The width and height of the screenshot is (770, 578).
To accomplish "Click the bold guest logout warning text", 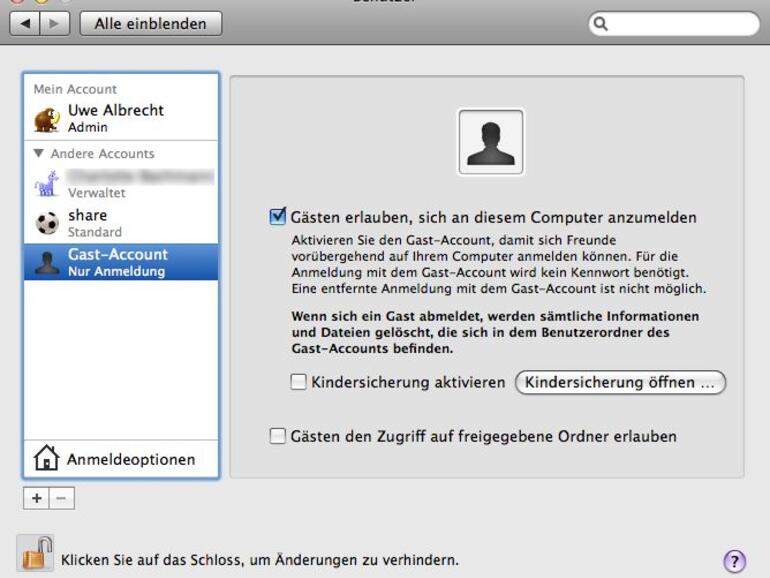I will [x=495, y=332].
